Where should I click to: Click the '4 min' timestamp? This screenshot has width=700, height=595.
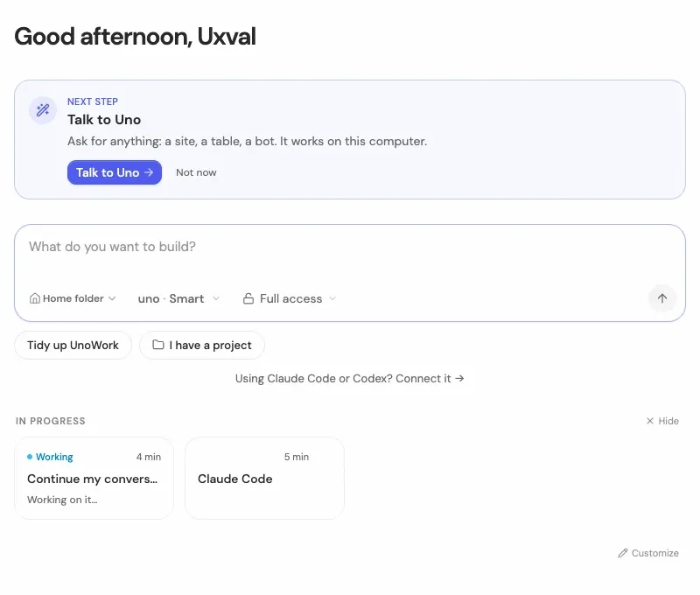tap(149, 457)
